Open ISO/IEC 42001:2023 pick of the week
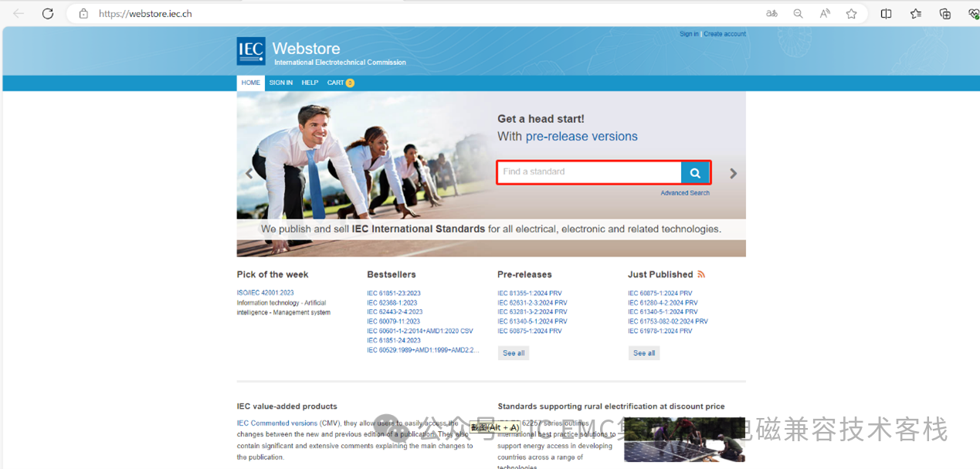980x469 pixels. [266, 294]
